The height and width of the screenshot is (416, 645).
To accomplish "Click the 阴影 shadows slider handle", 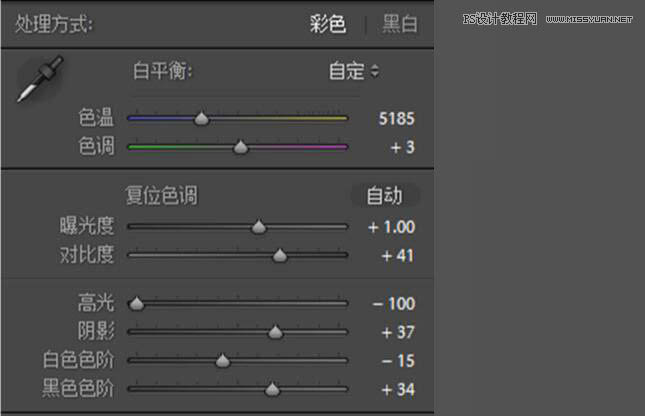I will pos(276,332).
